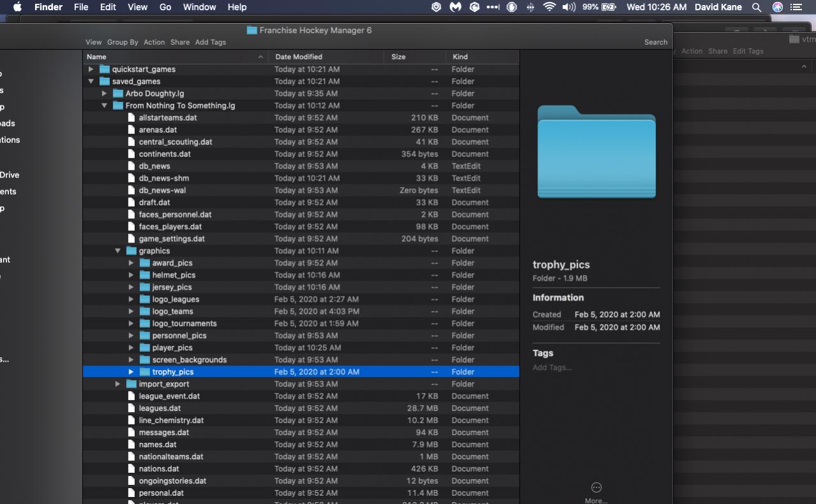Click the Apple logo menu

[17, 7]
